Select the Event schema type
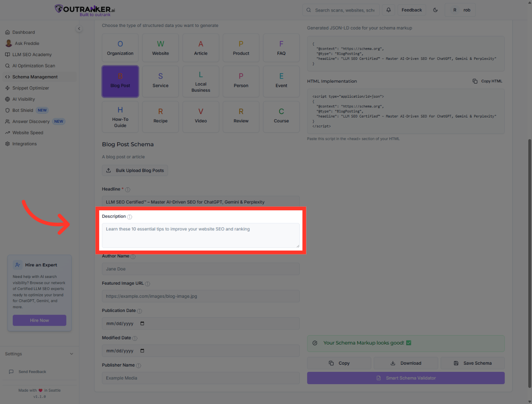532x404 pixels. point(281,82)
